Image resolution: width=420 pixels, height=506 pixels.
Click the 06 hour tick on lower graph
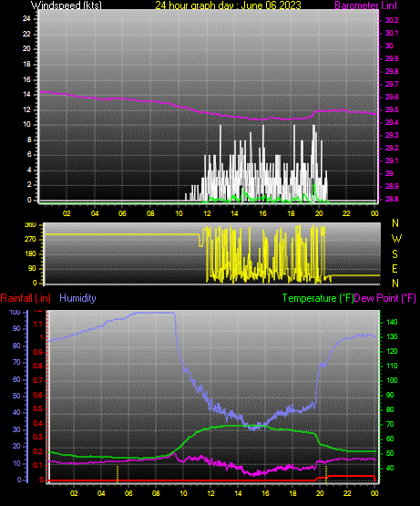pyautogui.click(x=128, y=493)
